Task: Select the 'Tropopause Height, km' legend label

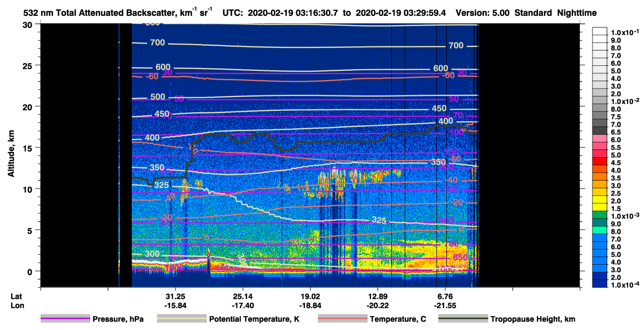Action: pyautogui.click(x=533, y=319)
